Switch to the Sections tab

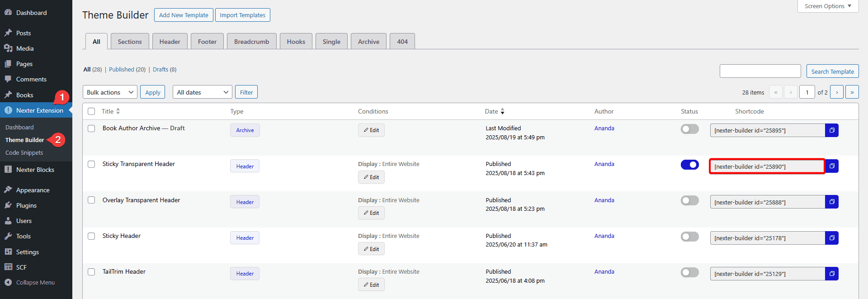click(130, 42)
